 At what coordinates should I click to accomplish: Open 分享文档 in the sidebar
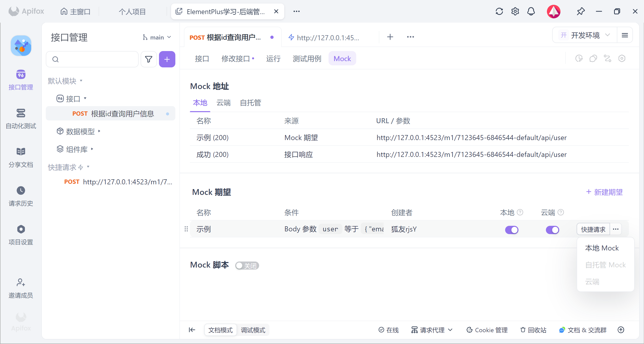coord(21,157)
